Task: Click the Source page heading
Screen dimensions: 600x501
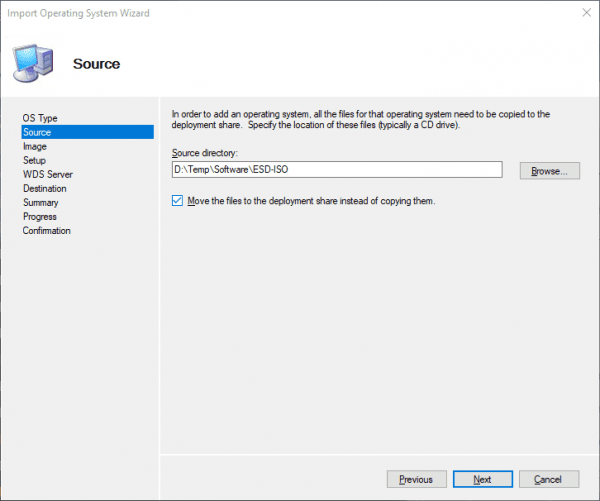Action: (96, 64)
